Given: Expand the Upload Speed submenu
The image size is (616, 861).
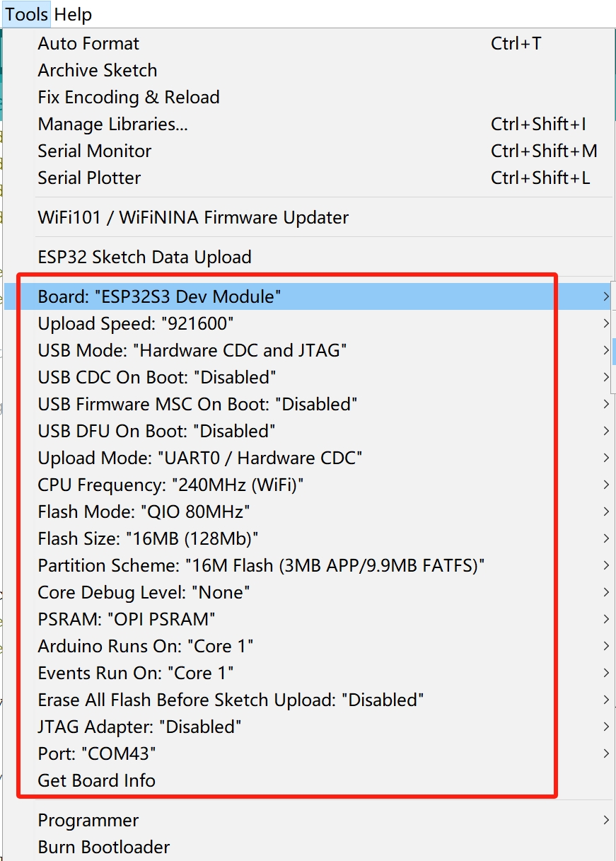Looking at the screenshot, I should [308, 324].
